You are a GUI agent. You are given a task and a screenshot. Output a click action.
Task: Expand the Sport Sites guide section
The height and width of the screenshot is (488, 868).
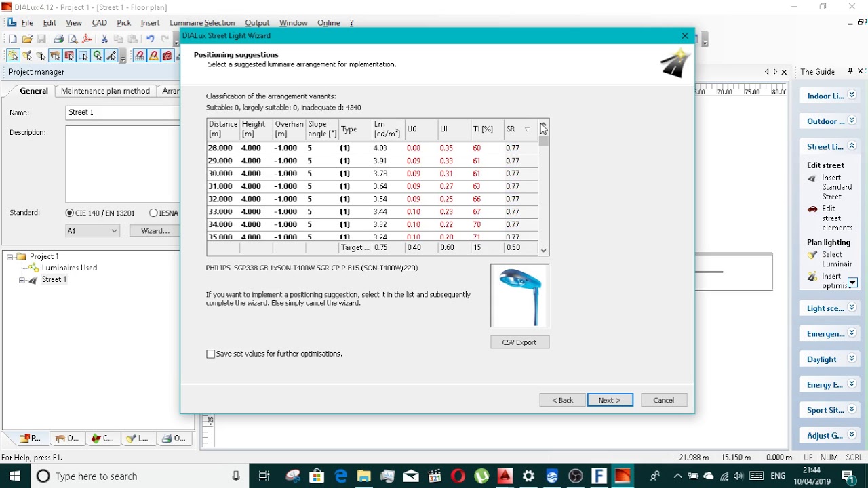click(x=852, y=410)
